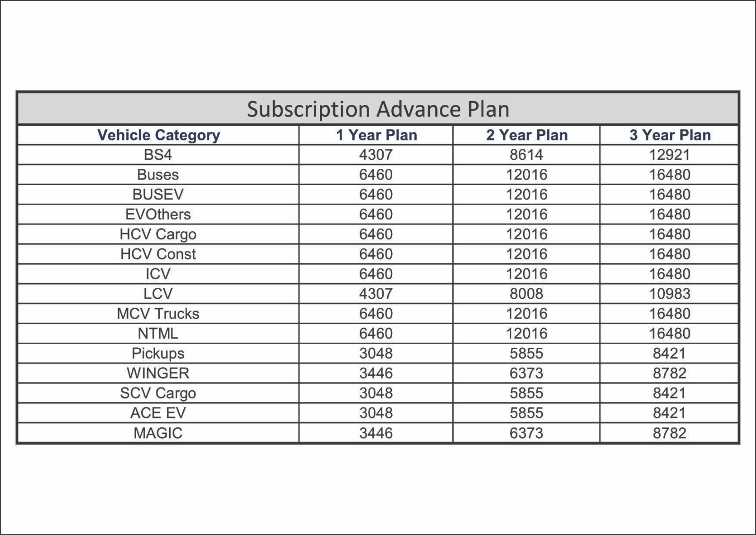Click the 1 Year Plan header
Image resolution: width=756 pixels, height=535 pixels.
376,135
